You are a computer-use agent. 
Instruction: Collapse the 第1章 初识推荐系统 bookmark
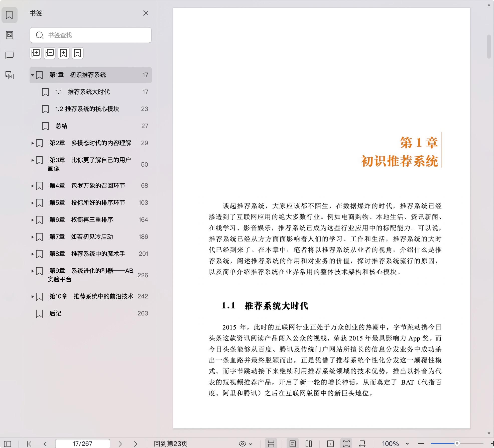33,75
